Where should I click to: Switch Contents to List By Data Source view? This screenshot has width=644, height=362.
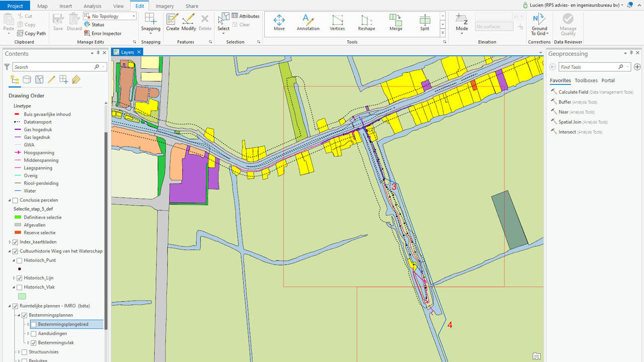point(27,79)
